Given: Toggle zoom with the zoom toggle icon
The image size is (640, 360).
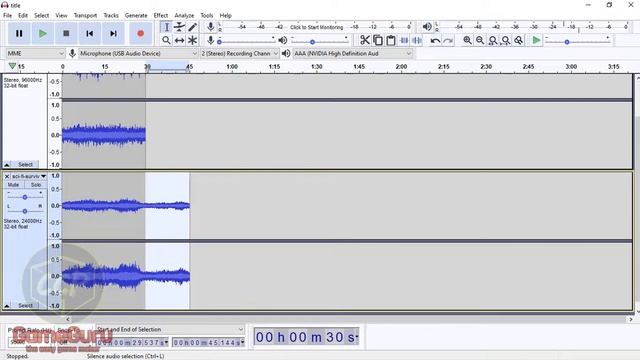Looking at the screenshot, I should click(518, 40).
